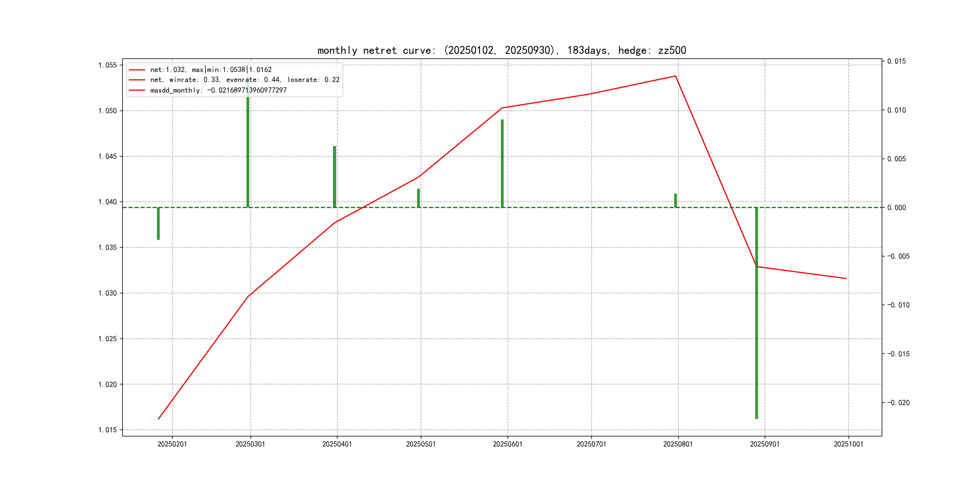Click the x-axis label 20250501
Image resolution: width=980 pixels, height=490 pixels.
click(421, 444)
